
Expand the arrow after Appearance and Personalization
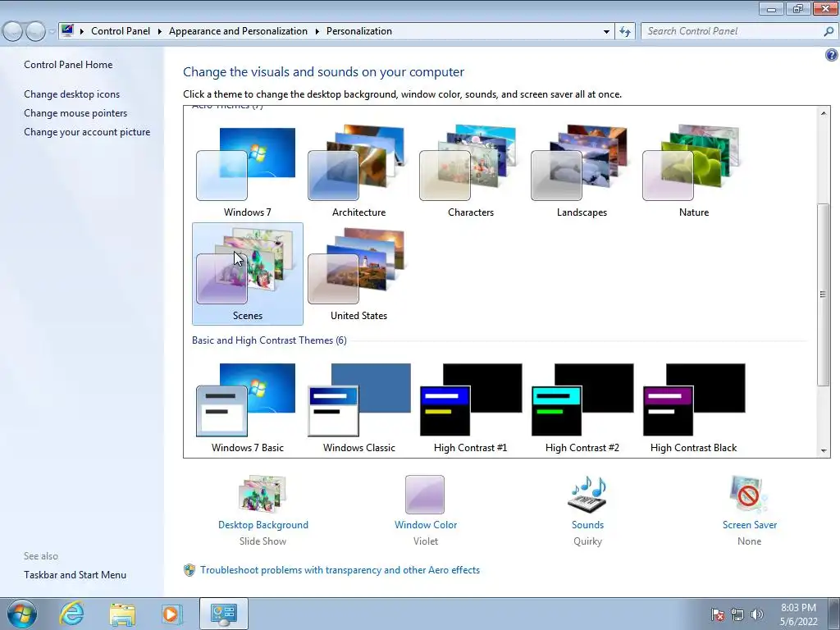[x=317, y=32]
